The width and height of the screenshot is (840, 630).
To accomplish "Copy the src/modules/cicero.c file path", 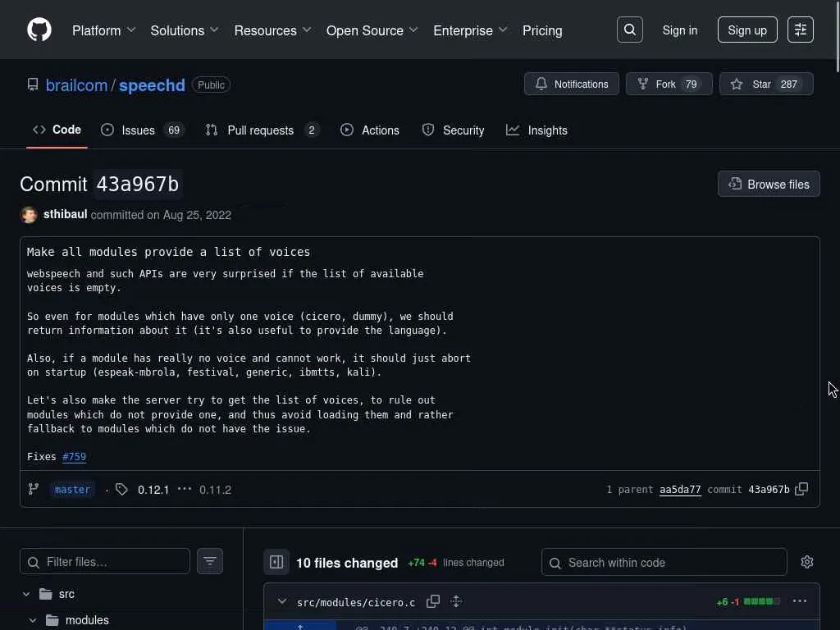I will click(x=433, y=601).
